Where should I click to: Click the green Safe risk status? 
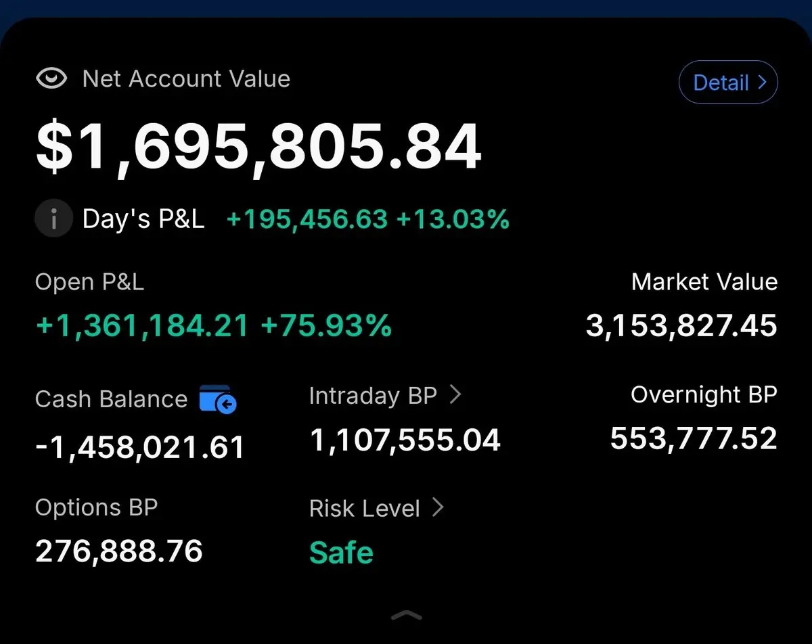click(x=341, y=553)
